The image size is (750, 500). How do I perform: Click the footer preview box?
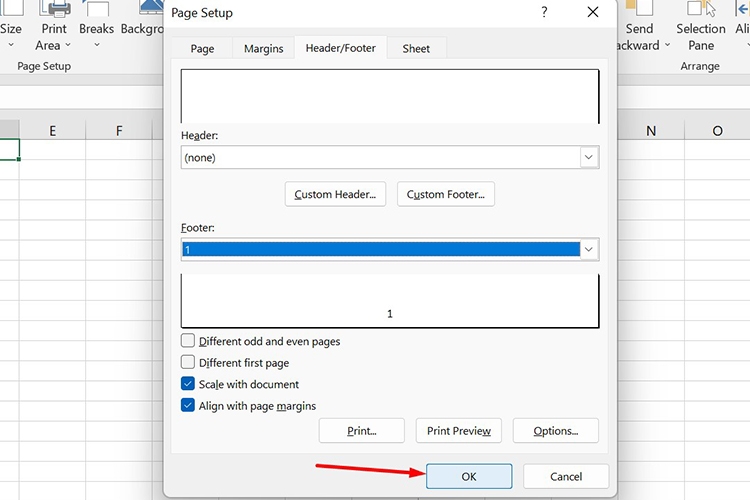point(390,301)
